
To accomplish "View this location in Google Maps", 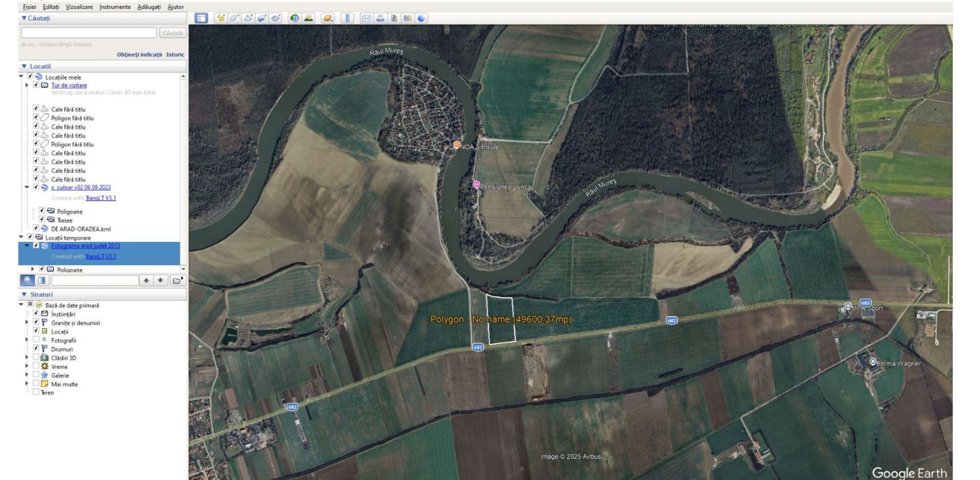I will (x=407, y=18).
